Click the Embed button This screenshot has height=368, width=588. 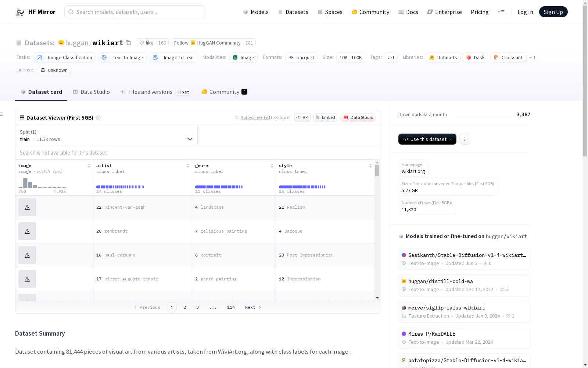(325, 117)
